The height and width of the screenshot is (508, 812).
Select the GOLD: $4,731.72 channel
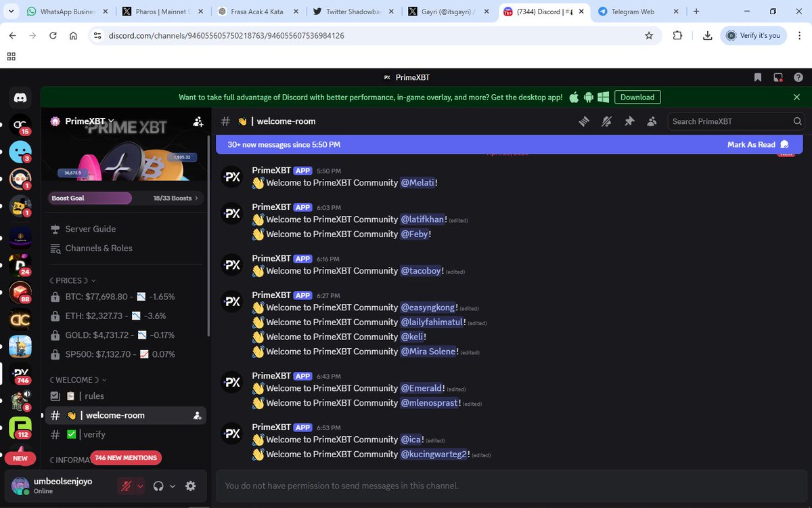125,335
